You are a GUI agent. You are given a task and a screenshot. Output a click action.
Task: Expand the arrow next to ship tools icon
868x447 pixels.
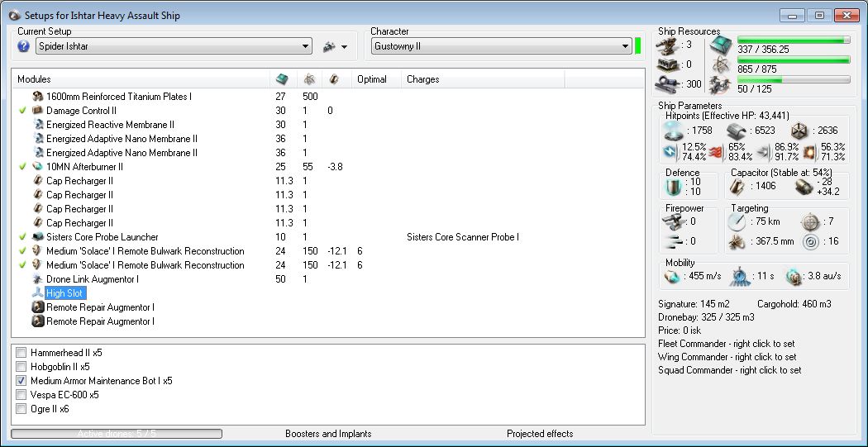345,47
